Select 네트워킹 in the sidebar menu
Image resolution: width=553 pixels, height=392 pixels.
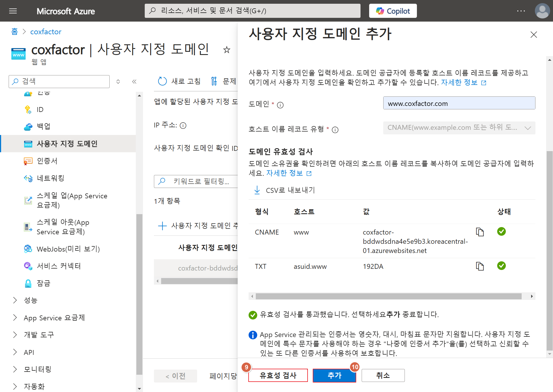click(50, 178)
